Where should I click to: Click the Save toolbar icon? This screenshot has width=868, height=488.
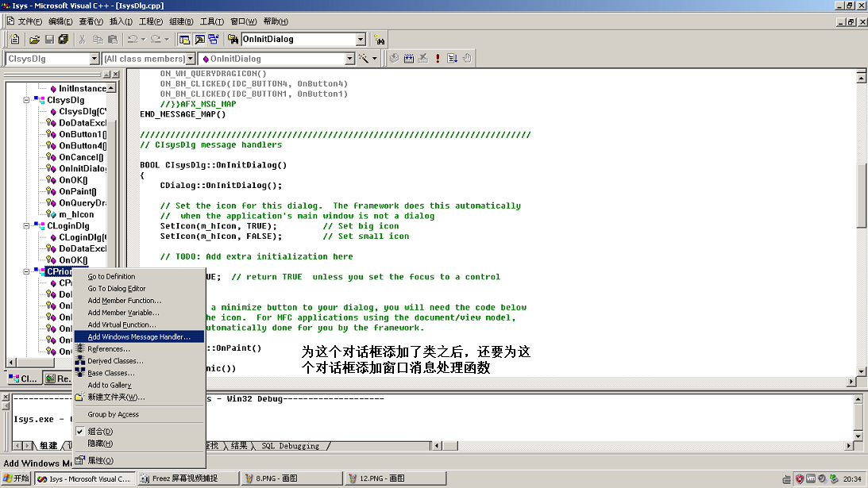49,40
